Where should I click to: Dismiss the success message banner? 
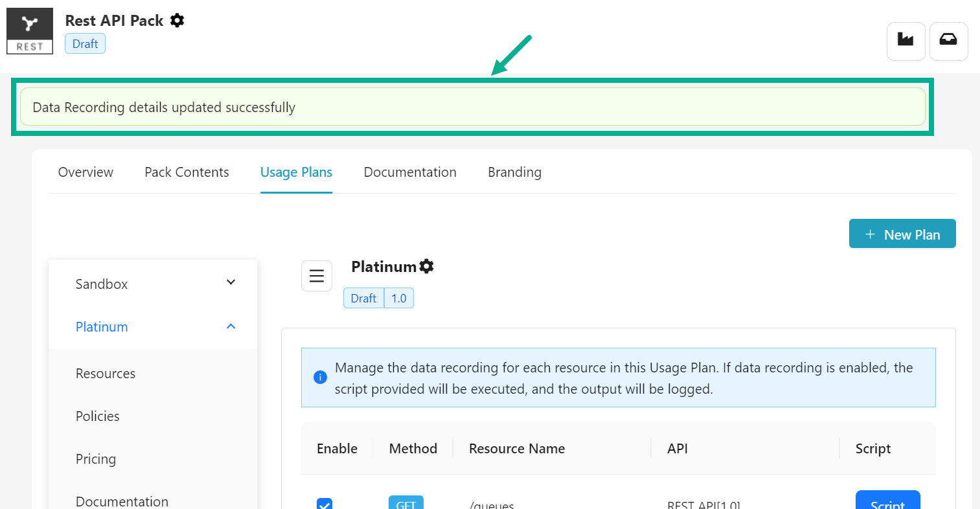click(473, 107)
